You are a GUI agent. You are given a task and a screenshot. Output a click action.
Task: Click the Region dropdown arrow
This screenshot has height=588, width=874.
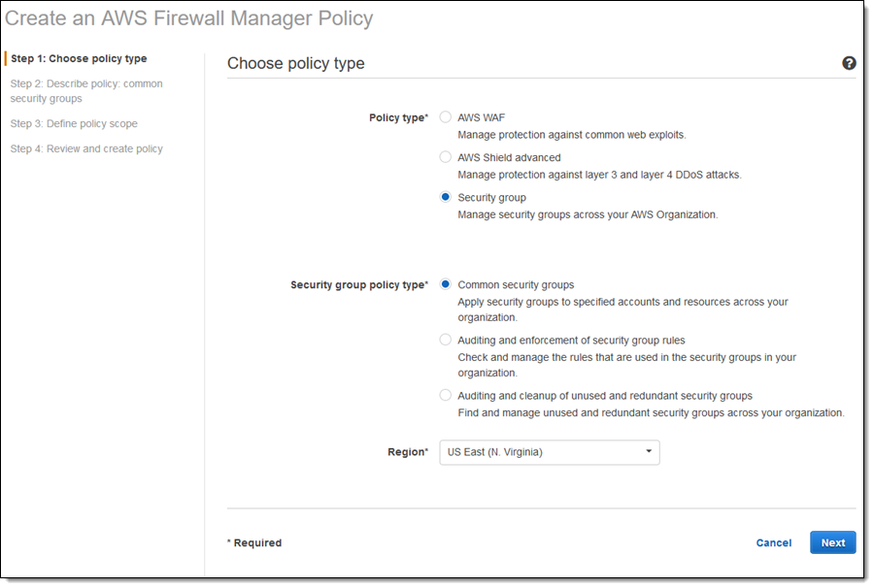(649, 452)
